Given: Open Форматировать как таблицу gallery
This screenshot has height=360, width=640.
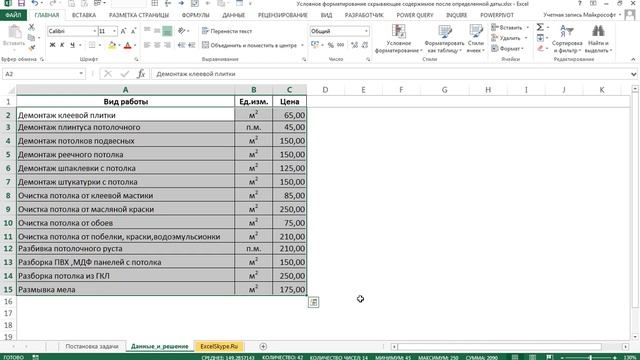Looking at the screenshot, I should 444,39.
